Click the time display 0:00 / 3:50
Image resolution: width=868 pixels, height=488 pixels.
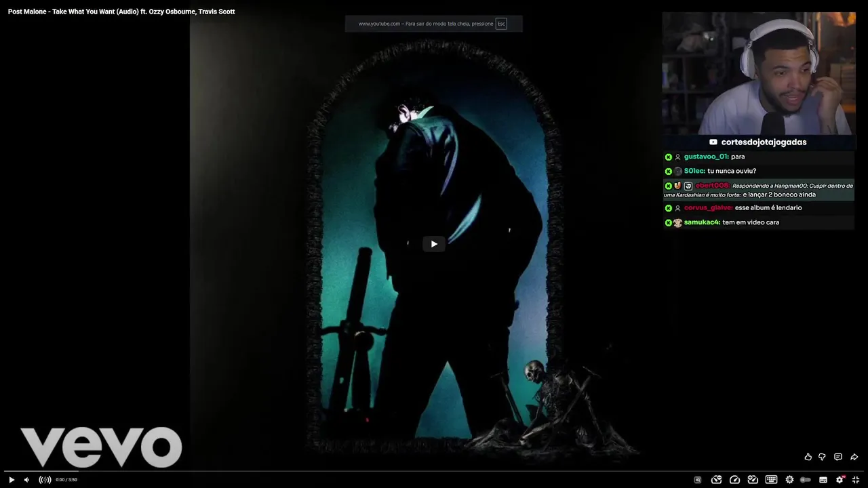pos(66,480)
